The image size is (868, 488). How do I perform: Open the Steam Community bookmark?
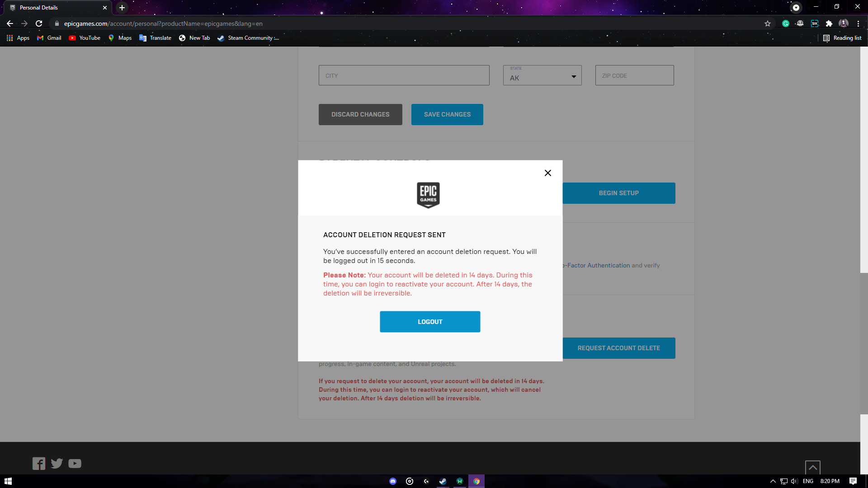[248, 38]
